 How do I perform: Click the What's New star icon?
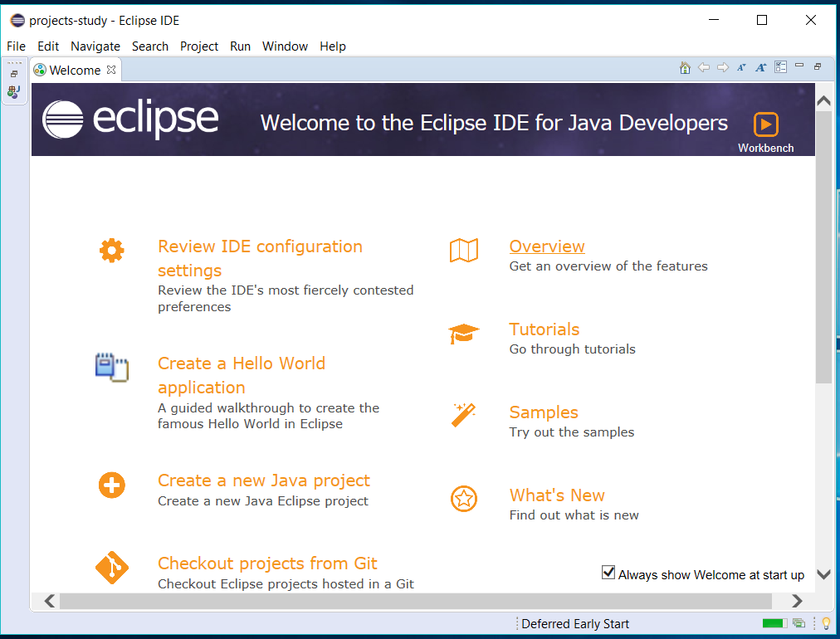[463, 499]
